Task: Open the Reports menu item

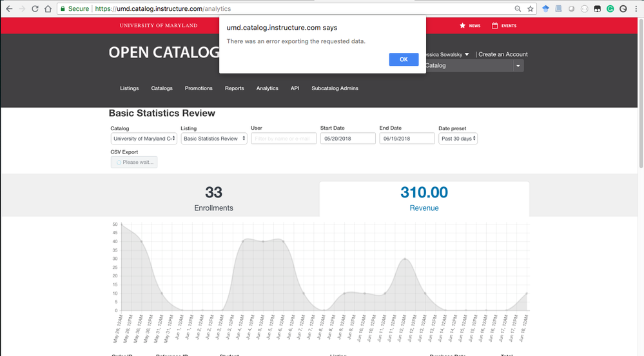Action: [x=234, y=88]
